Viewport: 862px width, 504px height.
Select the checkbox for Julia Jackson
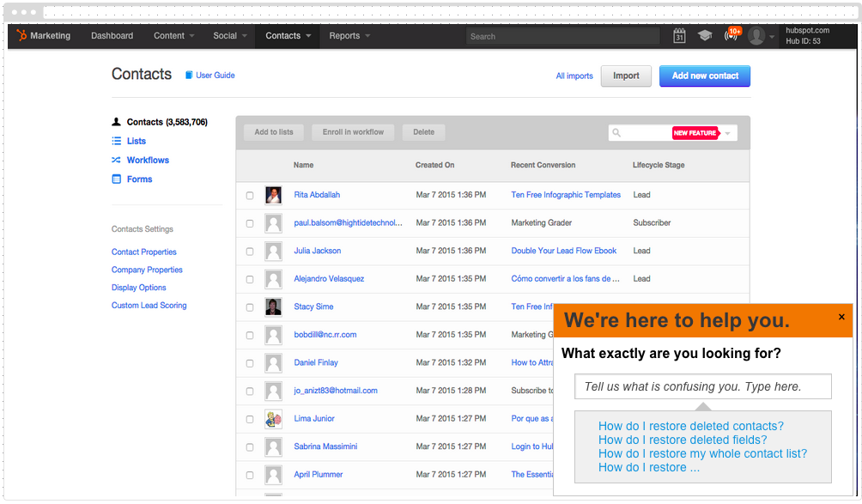(x=250, y=252)
